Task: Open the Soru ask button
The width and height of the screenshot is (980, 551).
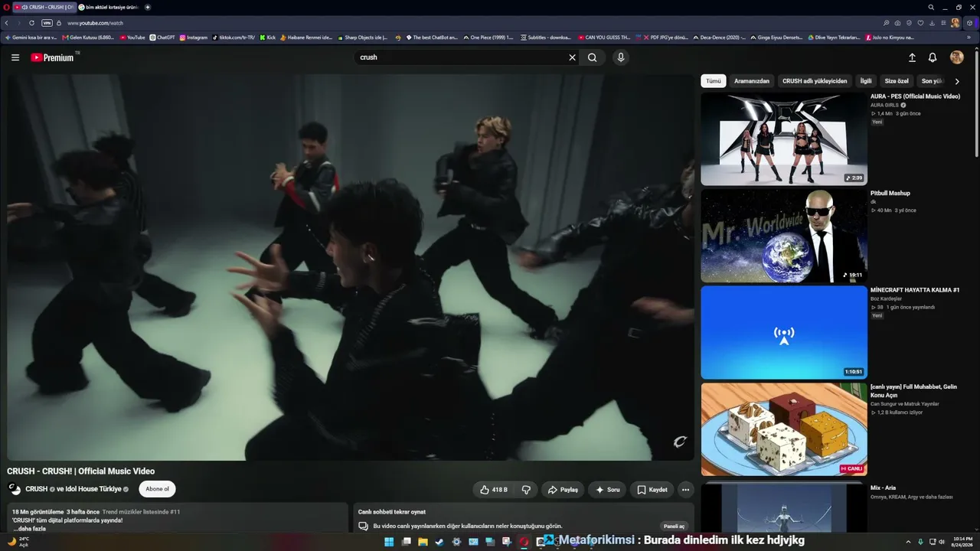Action: tap(607, 490)
